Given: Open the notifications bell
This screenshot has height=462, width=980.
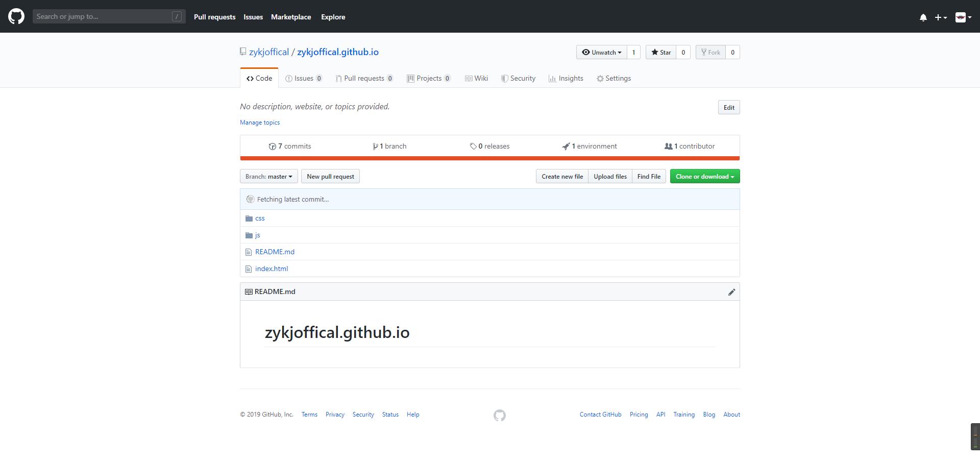Looking at the screenshot, I should click(923, 17).
